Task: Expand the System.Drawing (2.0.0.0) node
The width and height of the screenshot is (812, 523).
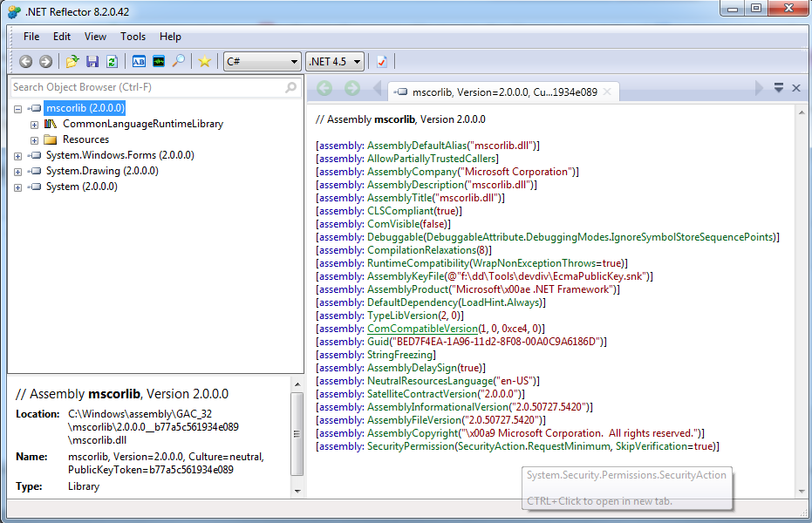Action: tap(18, 172)
